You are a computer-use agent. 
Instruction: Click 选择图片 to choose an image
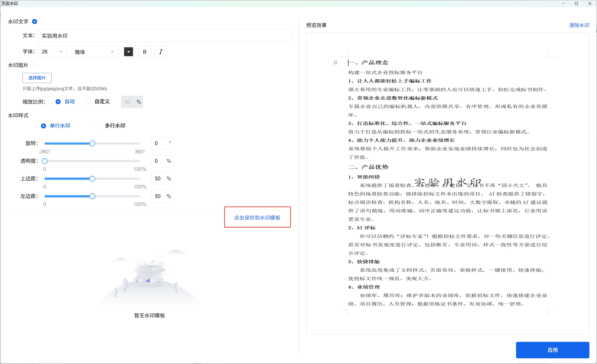[37, 78]
